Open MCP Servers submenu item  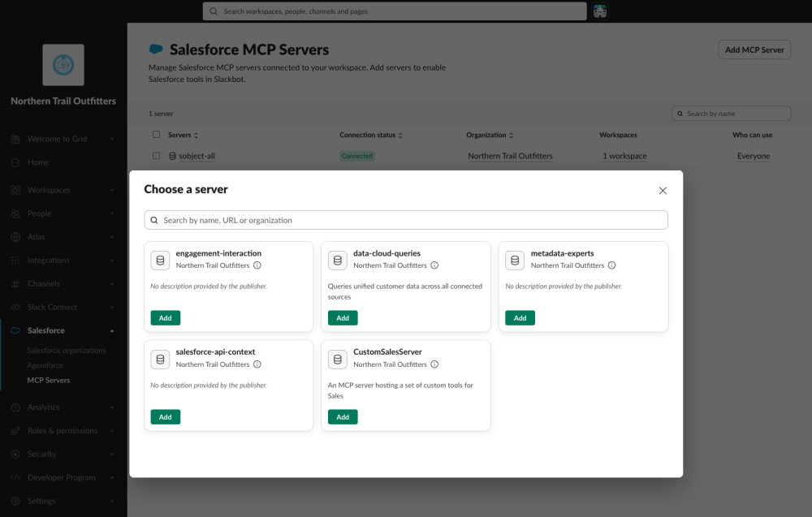(x=49, y=380)
